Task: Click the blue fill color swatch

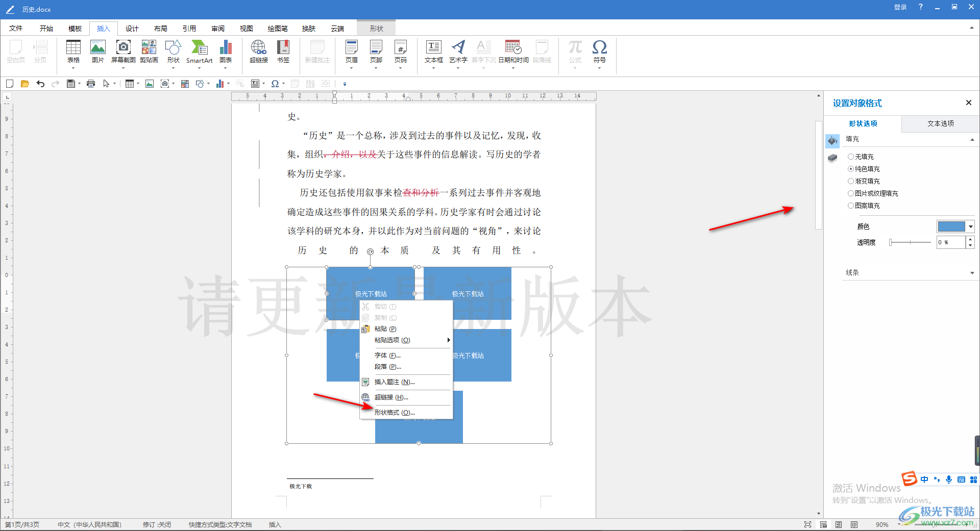Action: point(951,226)
